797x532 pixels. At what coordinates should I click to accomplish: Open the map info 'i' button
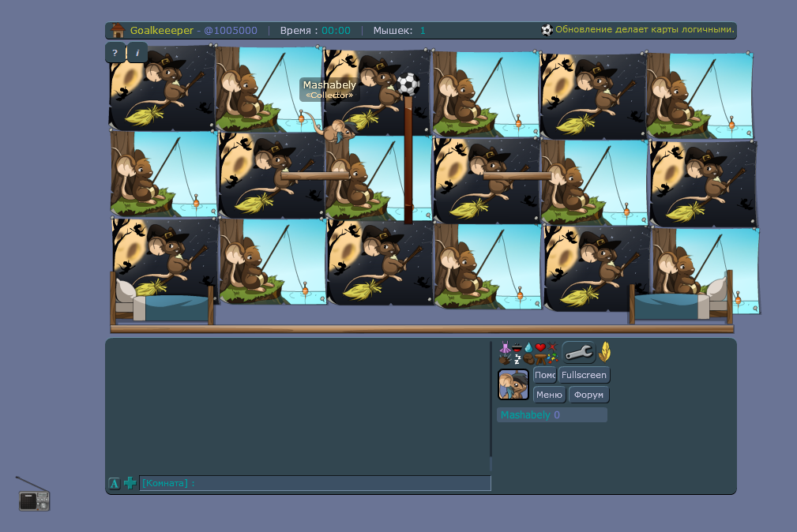click(137, 52)
